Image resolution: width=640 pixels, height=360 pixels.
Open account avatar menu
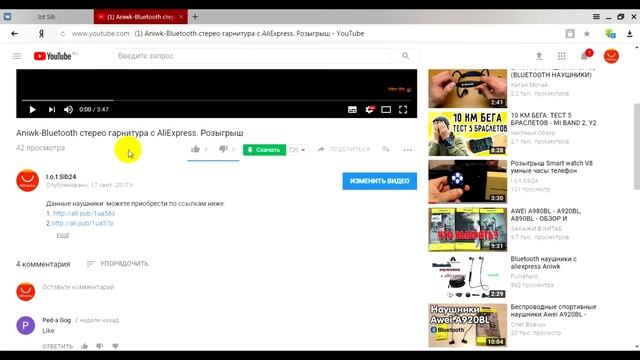tap(611, 56)
